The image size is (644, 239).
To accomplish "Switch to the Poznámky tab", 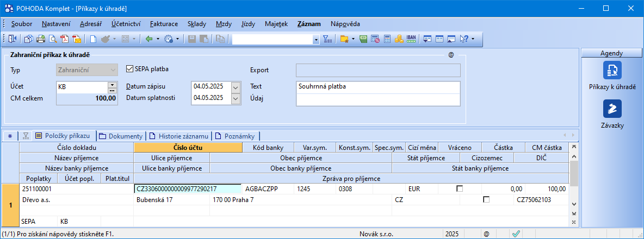I will coord(236,136).
